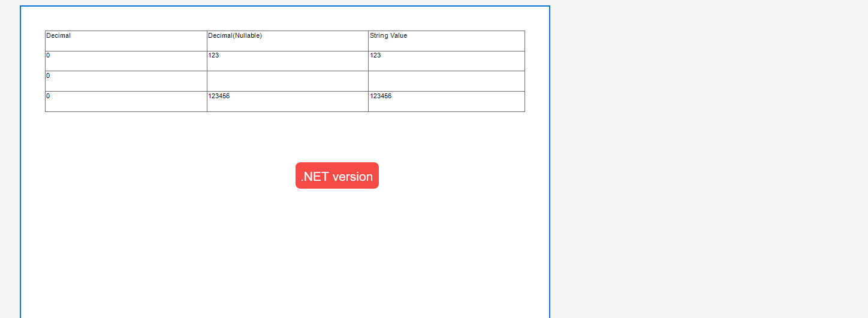868x318 pixels.
Task: Click the 123 value in Decimal(Nullable) column
Action: 214,56
